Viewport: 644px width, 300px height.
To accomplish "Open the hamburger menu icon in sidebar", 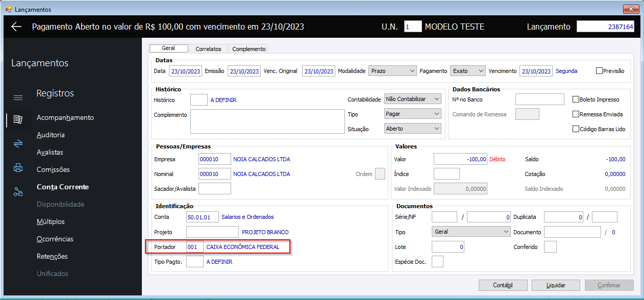I will click(18, 97).
